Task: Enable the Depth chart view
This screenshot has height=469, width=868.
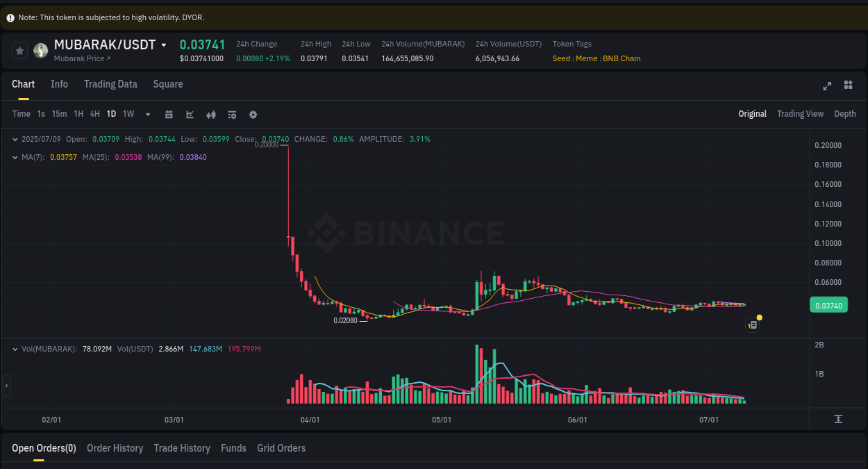Action: tap(845, 113)
